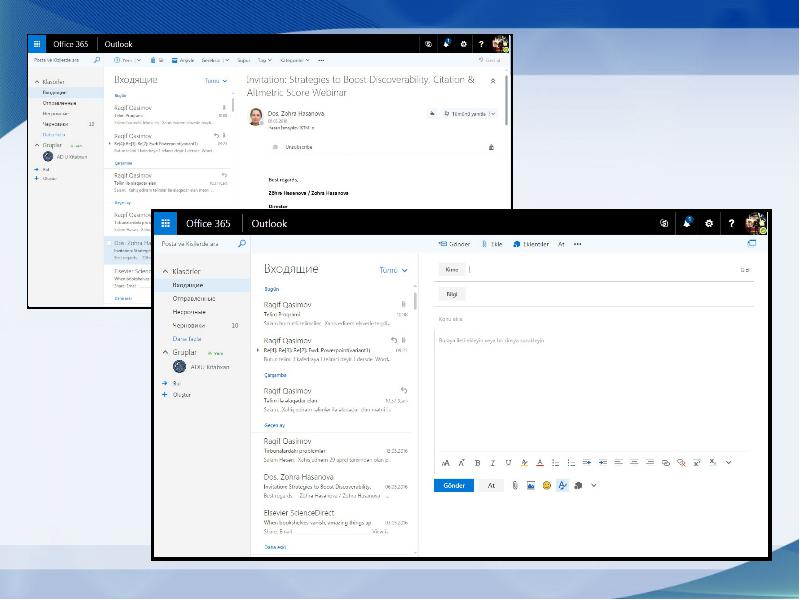Screen dimensions: 800x600
Task: Click Ekle in the top compose command bar
Action: point(492,244)
